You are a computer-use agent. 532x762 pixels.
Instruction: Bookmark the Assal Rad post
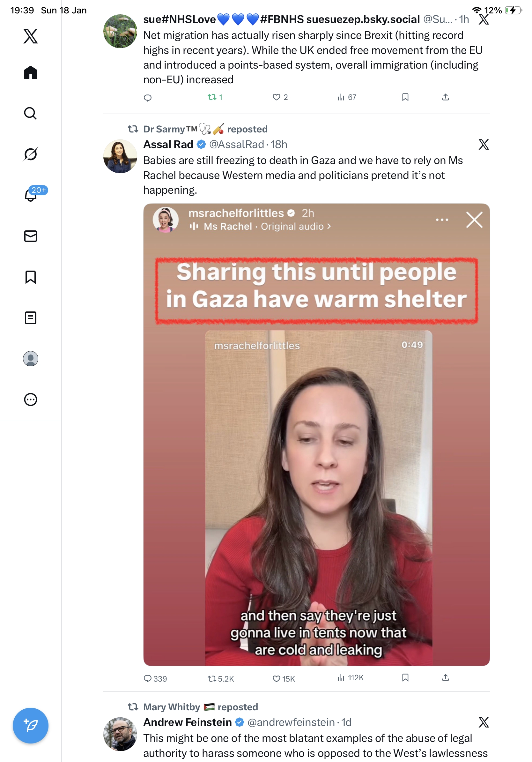coord(405,677)
